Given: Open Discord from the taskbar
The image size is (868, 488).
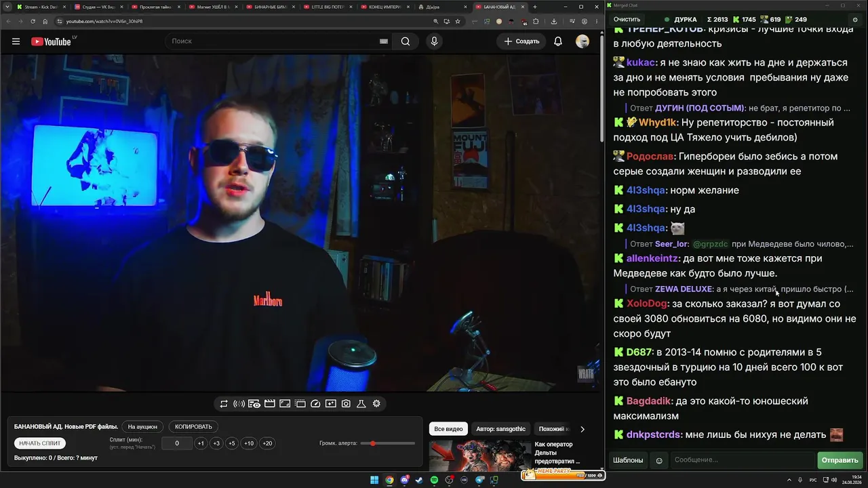Looking at the screenshot, I should pyautogui.click(x=405, y=481).
